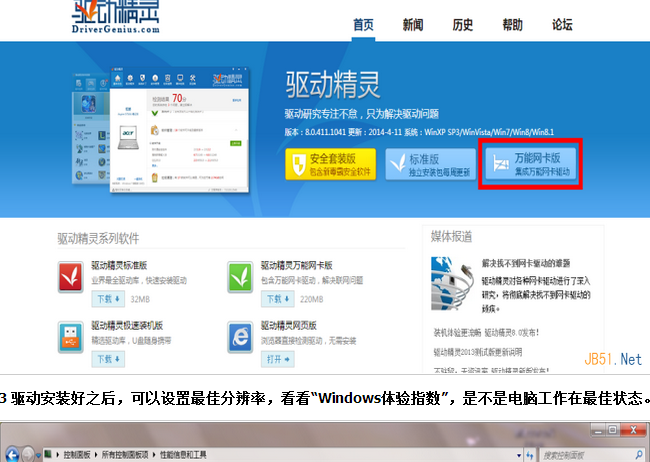Click the orange 驱动精灵极速装机版 USB icon
This screenshot has width=650, height=462.
coord(71,336)
